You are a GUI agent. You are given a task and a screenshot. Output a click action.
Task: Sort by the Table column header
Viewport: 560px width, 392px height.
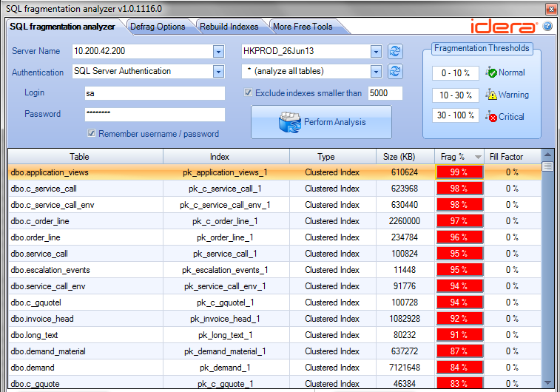click(x=85, y=157)
